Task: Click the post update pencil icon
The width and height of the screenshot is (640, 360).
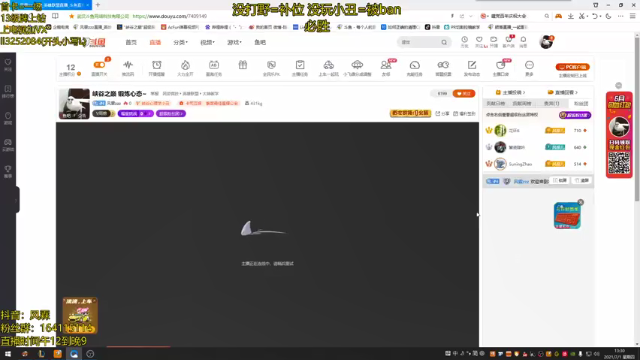Action: coord(472,65)
